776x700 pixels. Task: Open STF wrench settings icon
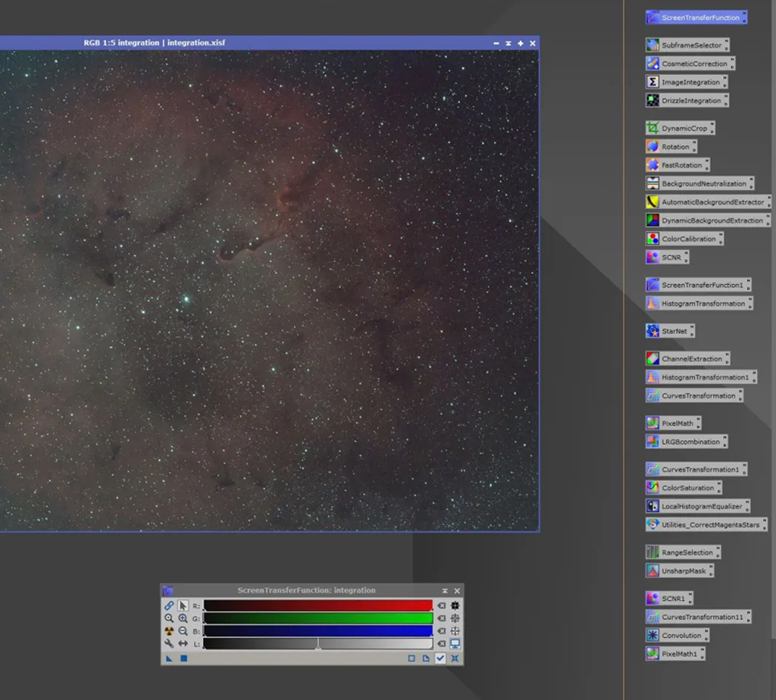169,644
